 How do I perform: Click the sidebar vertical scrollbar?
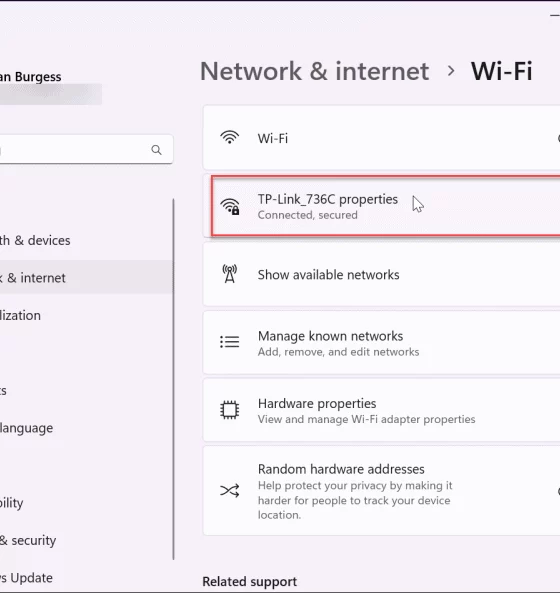tap(174, 379)
